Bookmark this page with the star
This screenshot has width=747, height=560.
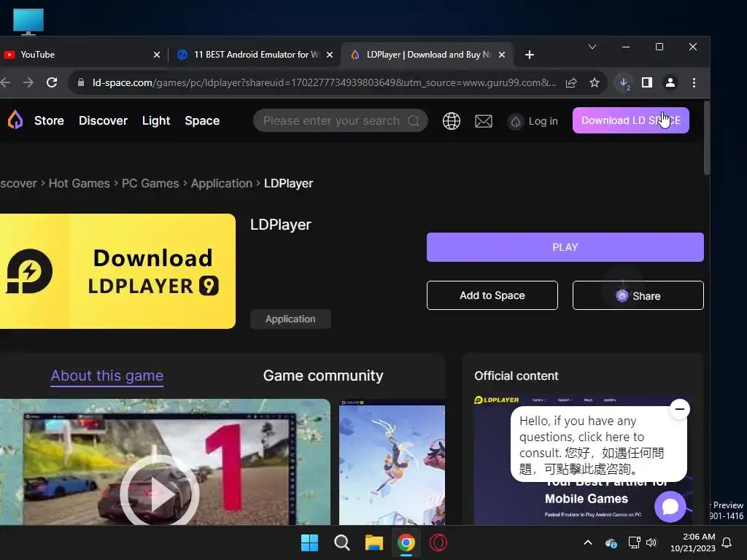point(594,82)
